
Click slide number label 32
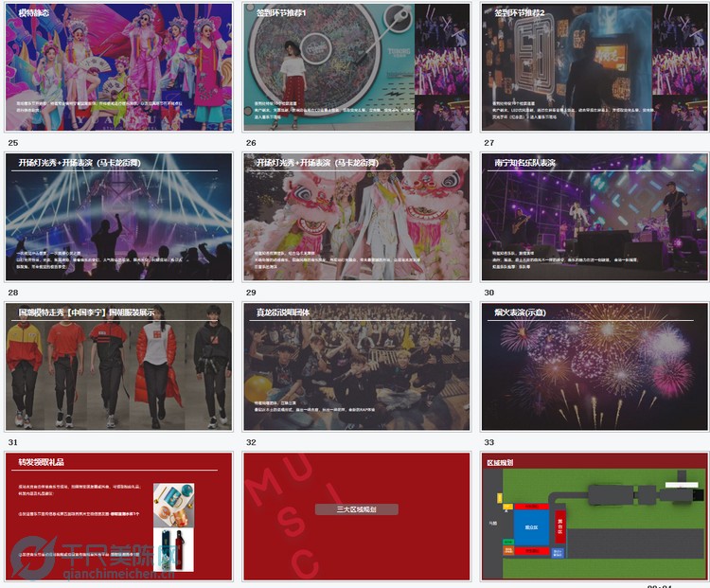coord(251,442)
